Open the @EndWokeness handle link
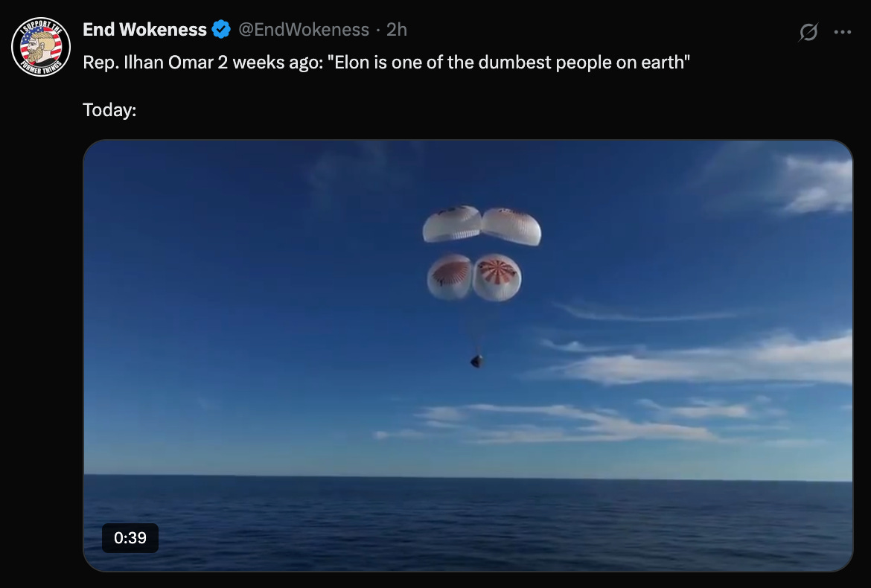Screen dimensions: 871x588 (304, 30)
